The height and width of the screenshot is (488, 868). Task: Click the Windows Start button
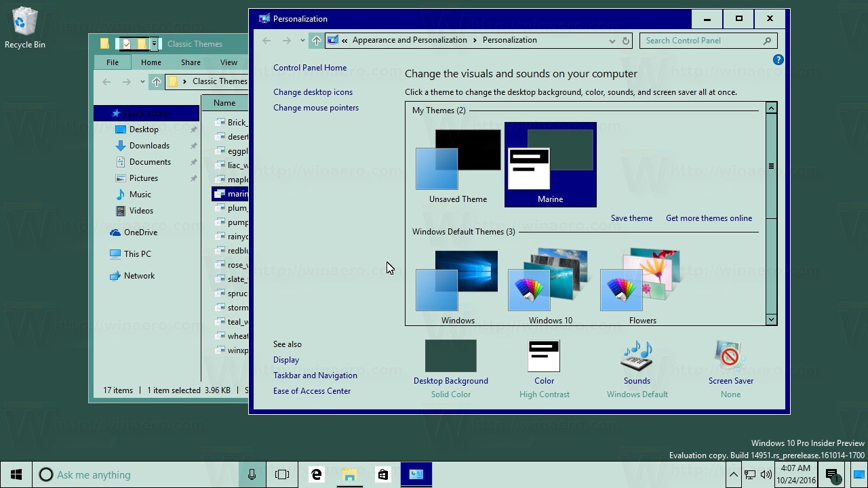point(16,474)
